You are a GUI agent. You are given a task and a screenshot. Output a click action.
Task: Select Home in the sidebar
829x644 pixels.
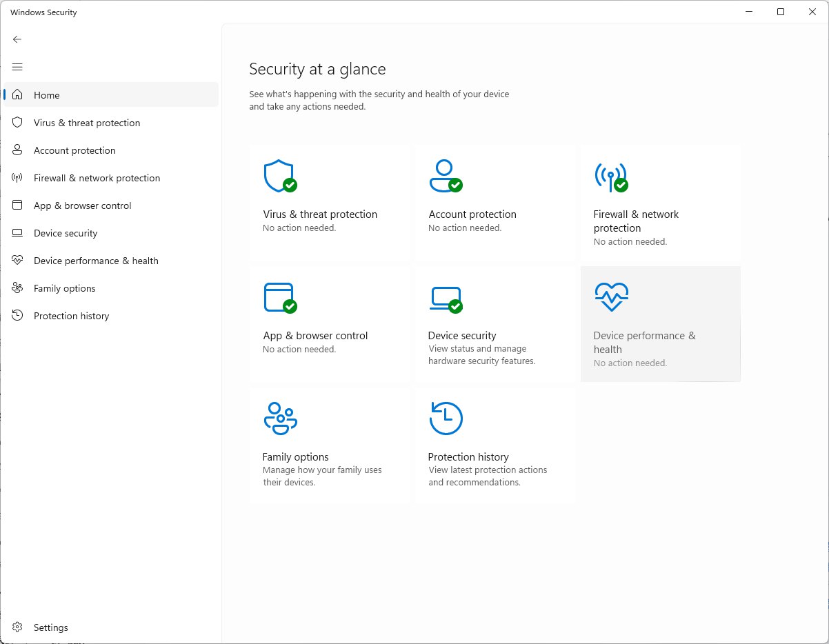[111, 94]
